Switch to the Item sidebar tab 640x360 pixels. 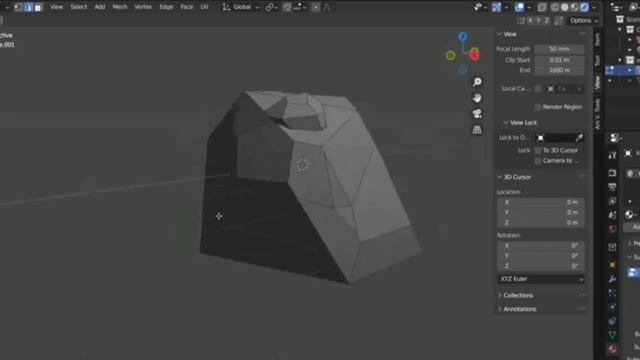coord(597,40)
